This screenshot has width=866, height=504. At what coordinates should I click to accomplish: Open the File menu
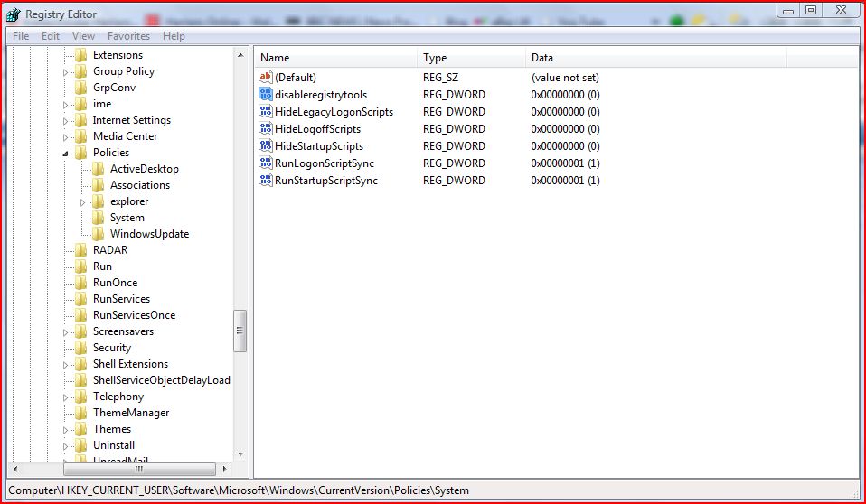point(21,36)
